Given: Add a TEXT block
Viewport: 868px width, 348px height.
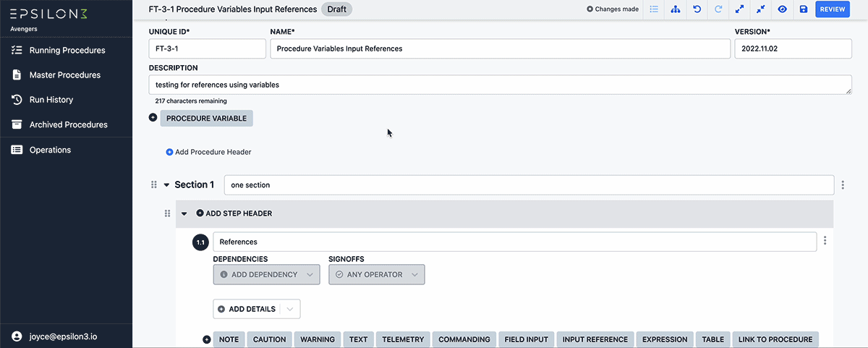Looking at the screenshot, I should 358,339.
